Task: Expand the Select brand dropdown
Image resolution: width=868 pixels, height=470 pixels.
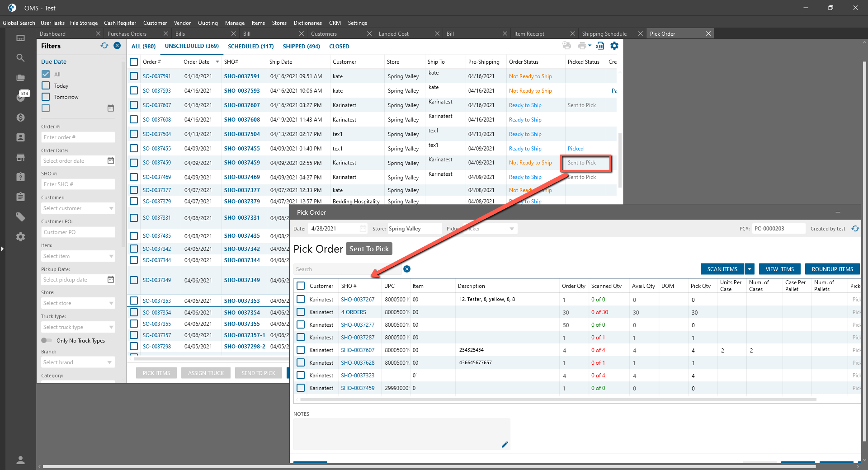Action: (110, 362)
